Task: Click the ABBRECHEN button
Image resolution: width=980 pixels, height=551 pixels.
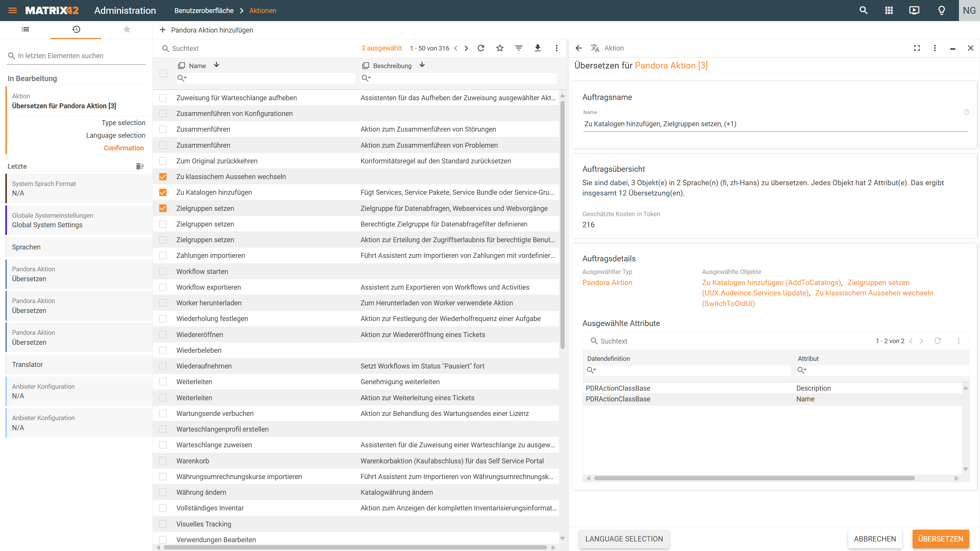Action: 875,539
